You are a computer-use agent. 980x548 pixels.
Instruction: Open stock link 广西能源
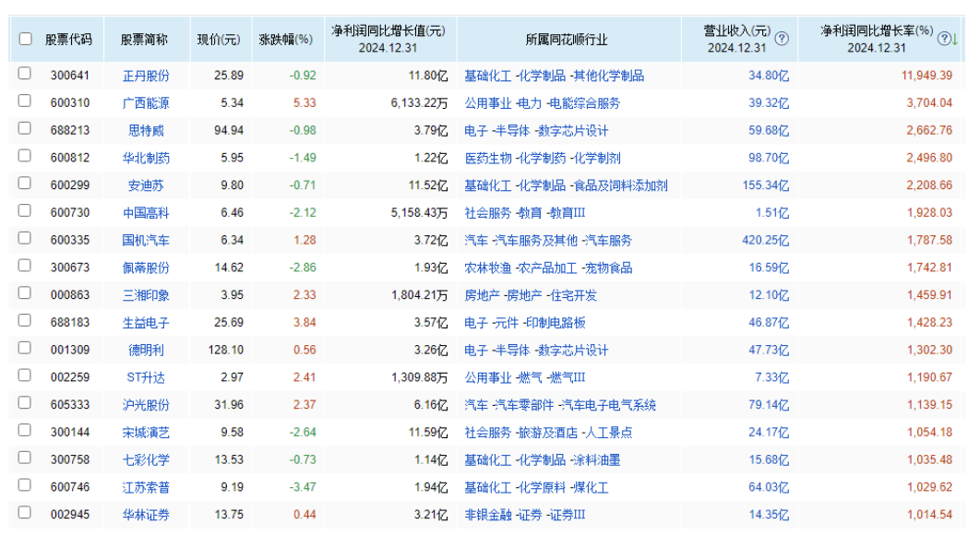[146, 103]
